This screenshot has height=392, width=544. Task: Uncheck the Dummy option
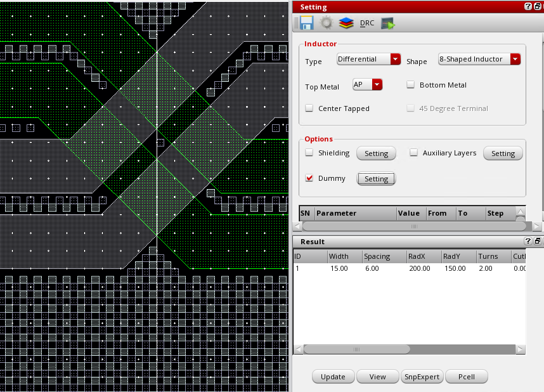pos(309,178)
